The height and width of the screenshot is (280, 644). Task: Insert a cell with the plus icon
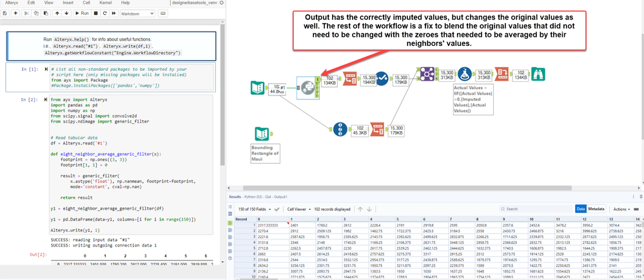[x=15, y=13]
